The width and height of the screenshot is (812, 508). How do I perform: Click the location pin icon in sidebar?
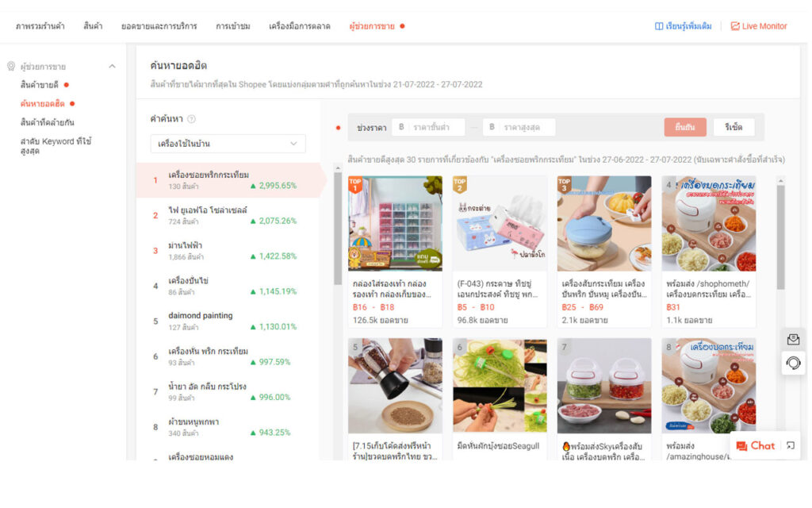[x=11, y=67]
